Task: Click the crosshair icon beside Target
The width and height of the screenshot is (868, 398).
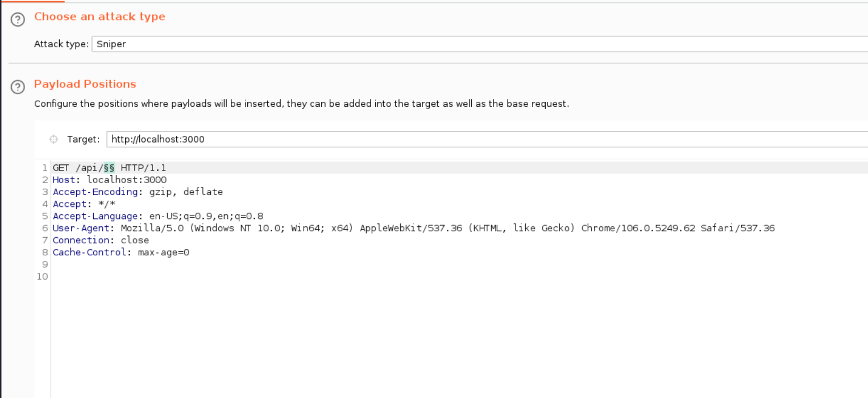Action: coord(54,139)
